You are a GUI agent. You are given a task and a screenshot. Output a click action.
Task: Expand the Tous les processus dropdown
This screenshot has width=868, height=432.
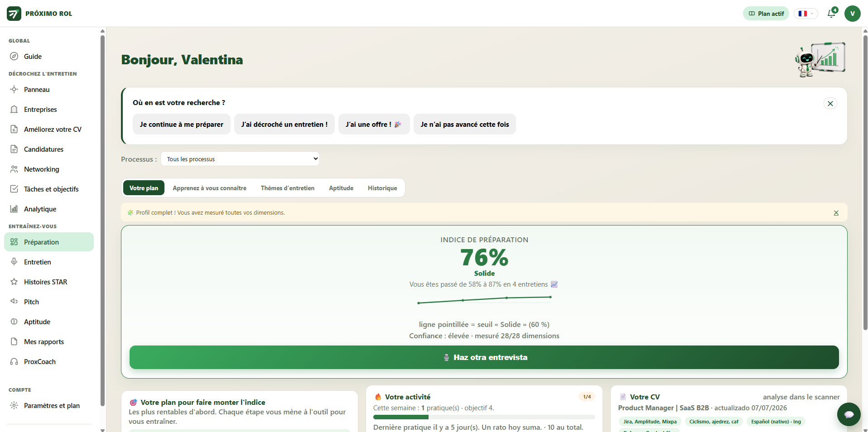(240, 159)
